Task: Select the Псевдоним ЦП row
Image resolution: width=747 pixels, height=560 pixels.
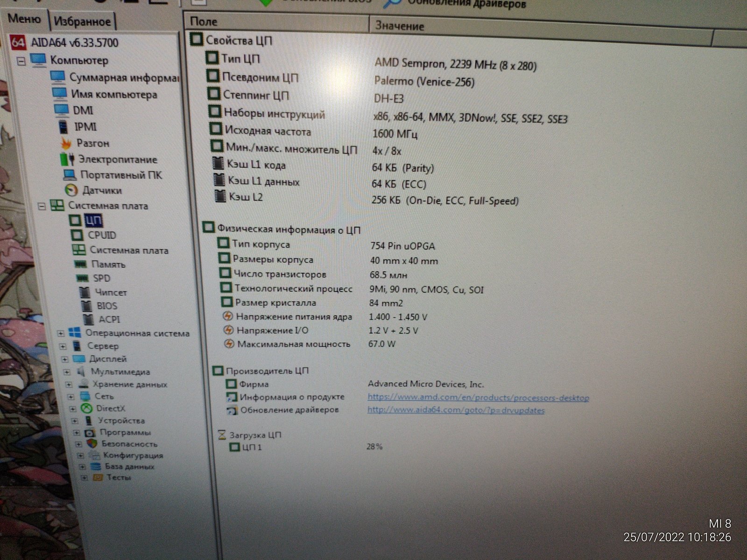Action: tap(340, 79)
